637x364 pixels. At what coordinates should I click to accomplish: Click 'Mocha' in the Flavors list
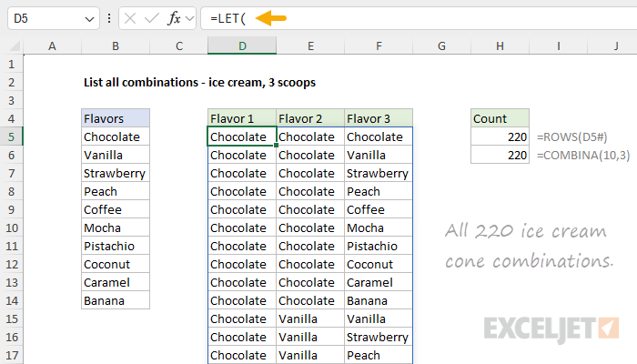(116, 227)
